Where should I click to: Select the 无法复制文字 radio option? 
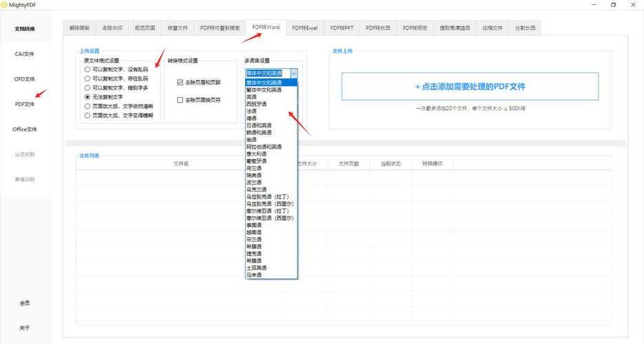pyautogui.click(x=103, y=97)
